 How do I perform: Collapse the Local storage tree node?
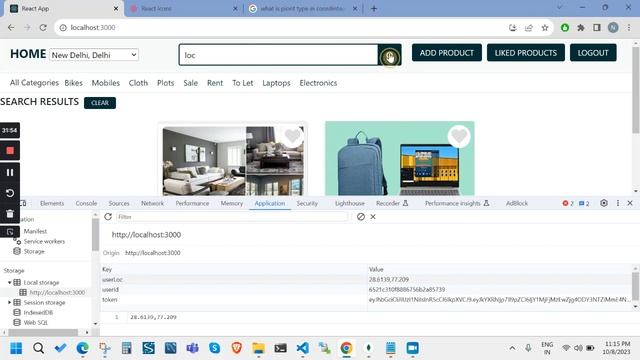[9, 282]
